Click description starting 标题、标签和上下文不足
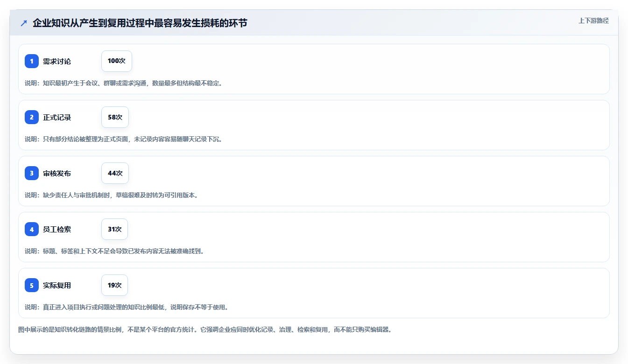628x364 pixels. (x=116, y=251)
